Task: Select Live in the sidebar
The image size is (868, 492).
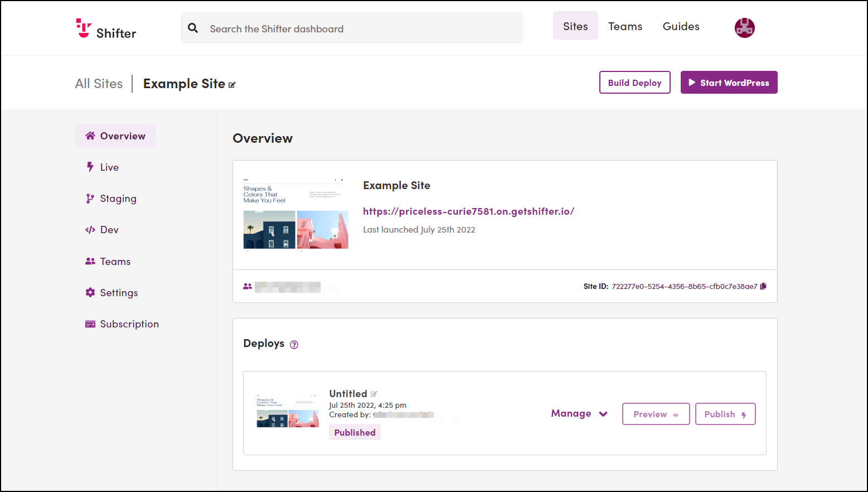Action: tap(102, 167)
